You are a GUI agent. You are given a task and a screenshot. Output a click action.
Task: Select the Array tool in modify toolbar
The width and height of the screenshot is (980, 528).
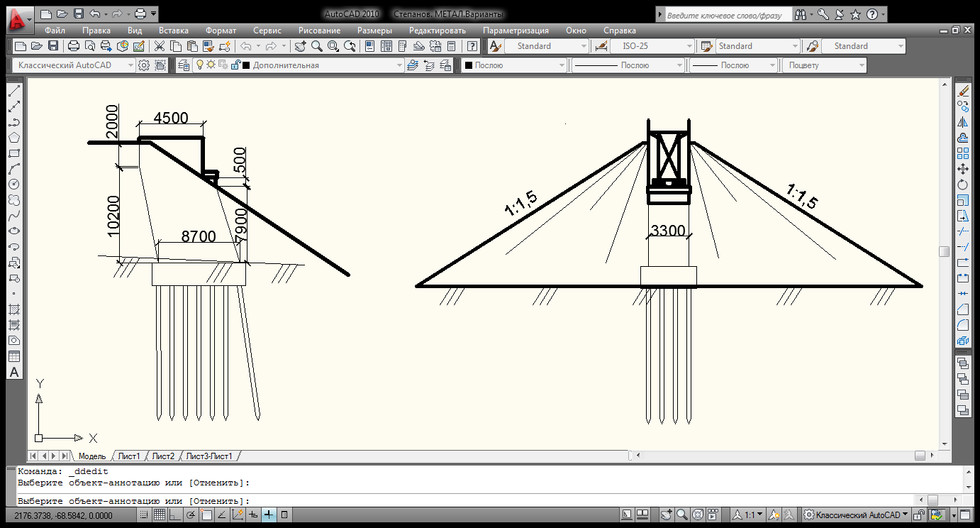[x=963, y=153]
